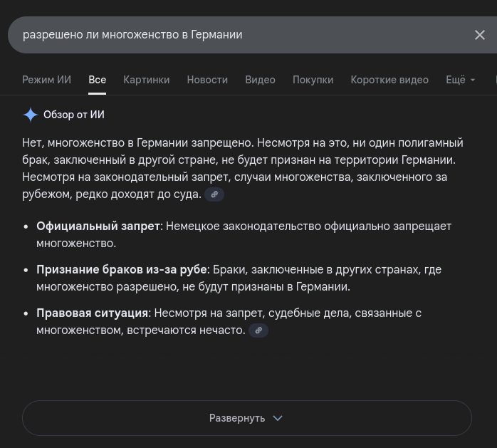Expand the AI overview with "Развернуть"

246,418
